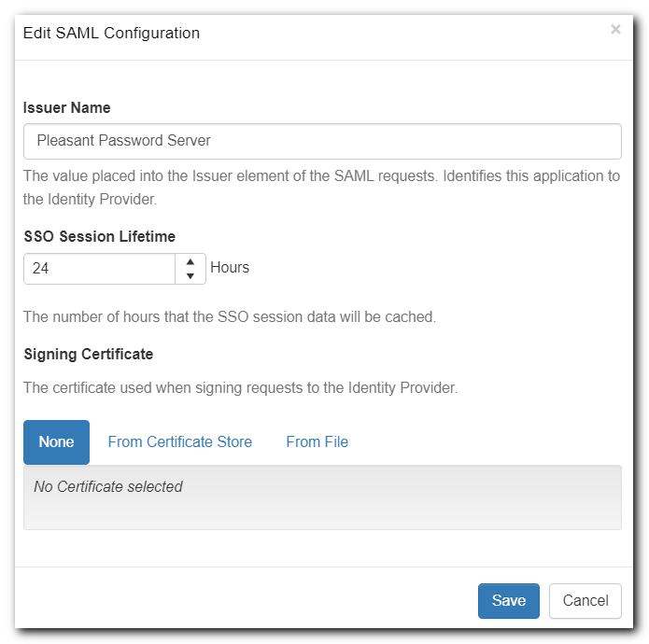Switch to the From Certificate Store tab
Image resolution: width=649 pixels, height=644 pixels.
(x=180, y=442)
